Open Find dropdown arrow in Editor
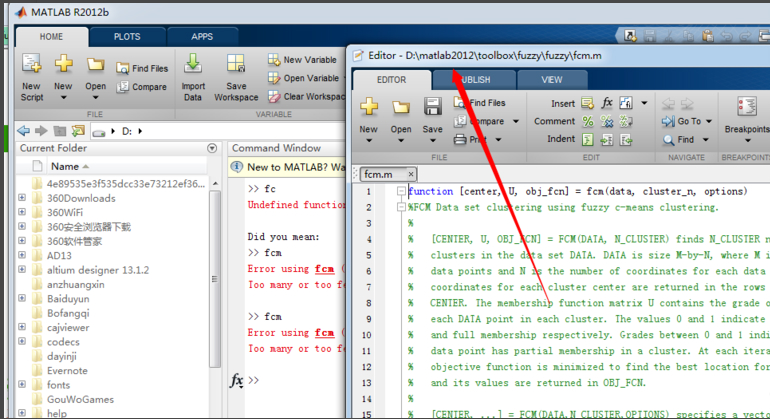Viewport: 770px width, 419px height. 706,140
